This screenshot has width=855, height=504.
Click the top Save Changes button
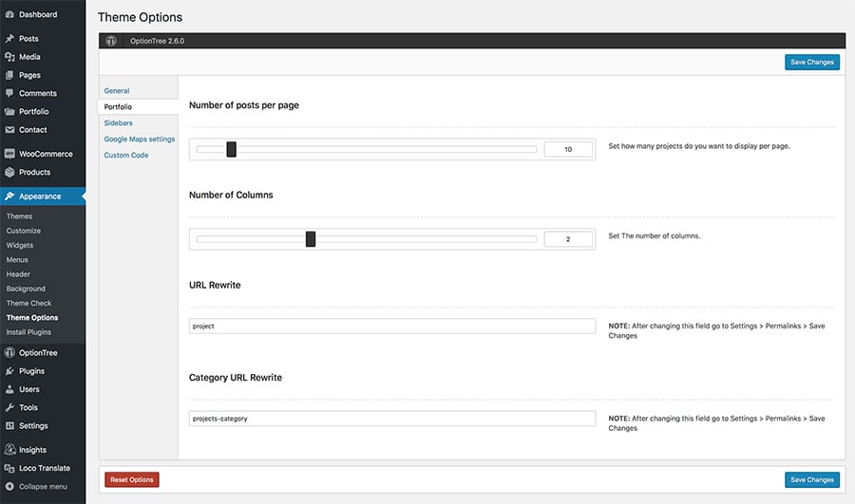pyautogui.click(x=812, y=62)
